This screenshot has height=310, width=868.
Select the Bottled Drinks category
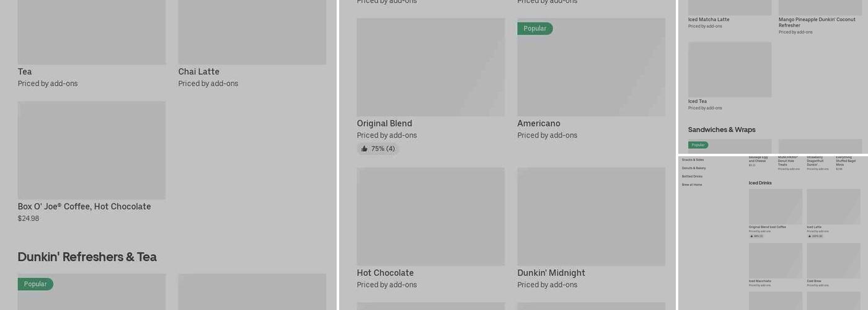pyautogui.click(x=692, y=176)
